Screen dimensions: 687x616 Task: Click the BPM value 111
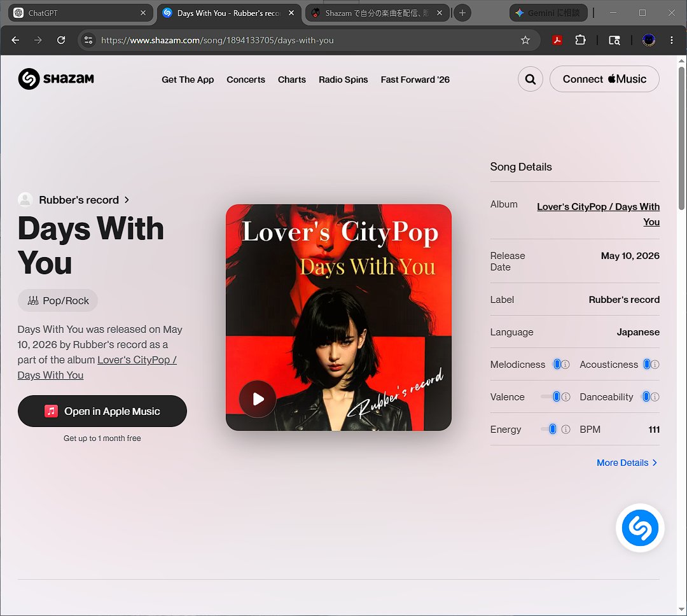tap(654, 430)
